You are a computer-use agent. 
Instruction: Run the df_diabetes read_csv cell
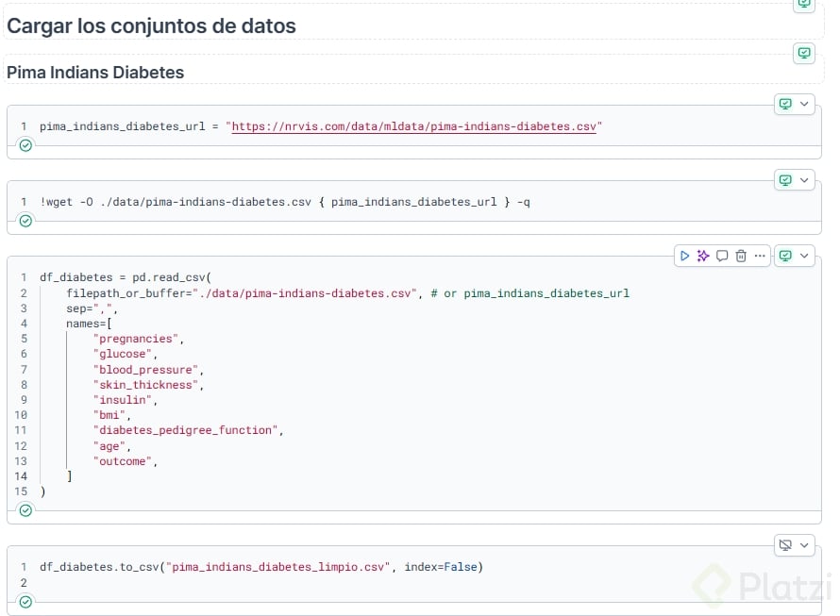click(x=684, y=256)
